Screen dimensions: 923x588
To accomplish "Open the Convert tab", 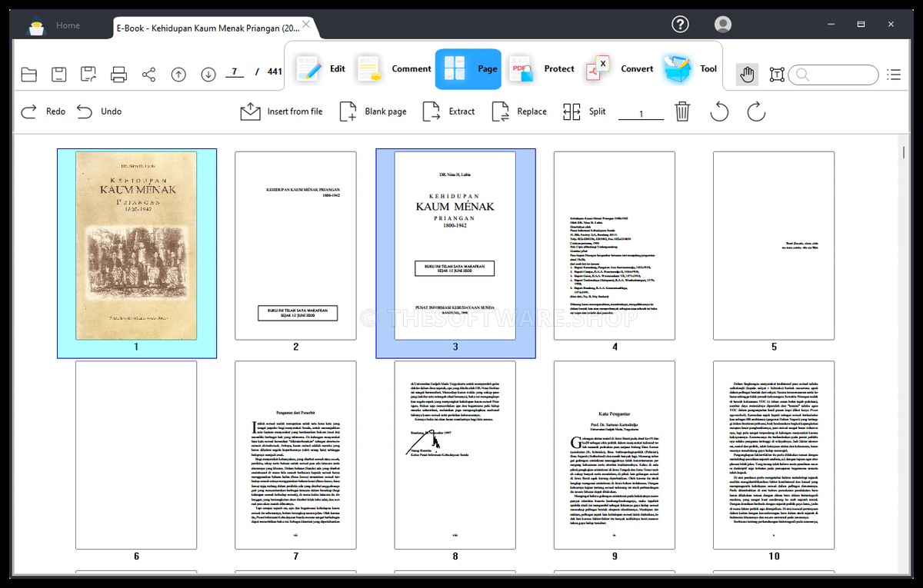I will click(x=620, y=69).
